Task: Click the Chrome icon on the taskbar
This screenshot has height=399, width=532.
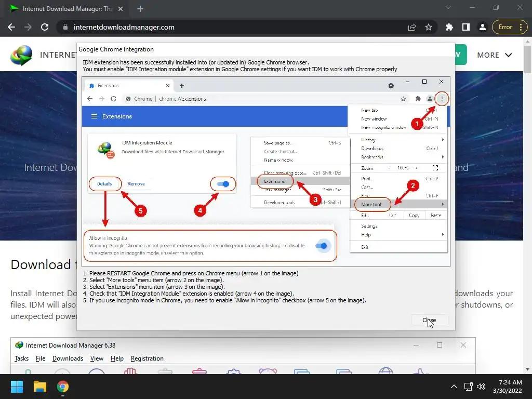Action: click(x=63, y=387)
